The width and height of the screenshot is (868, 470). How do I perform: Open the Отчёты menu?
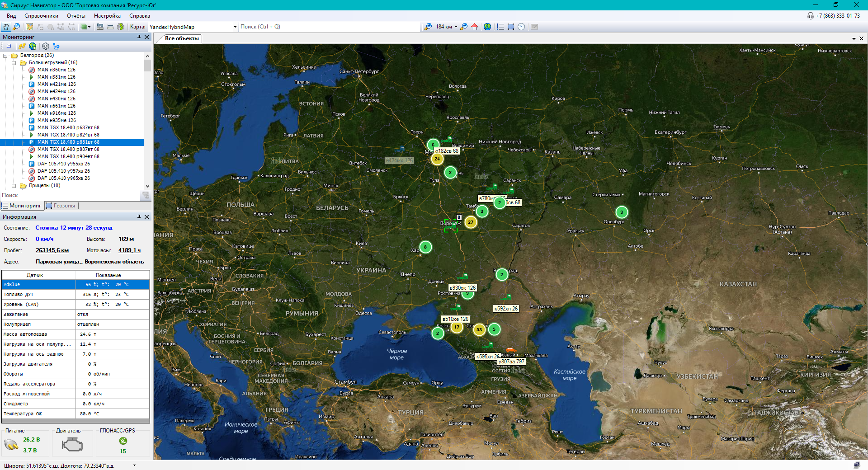pyautogui.click(x=76, y=16)
